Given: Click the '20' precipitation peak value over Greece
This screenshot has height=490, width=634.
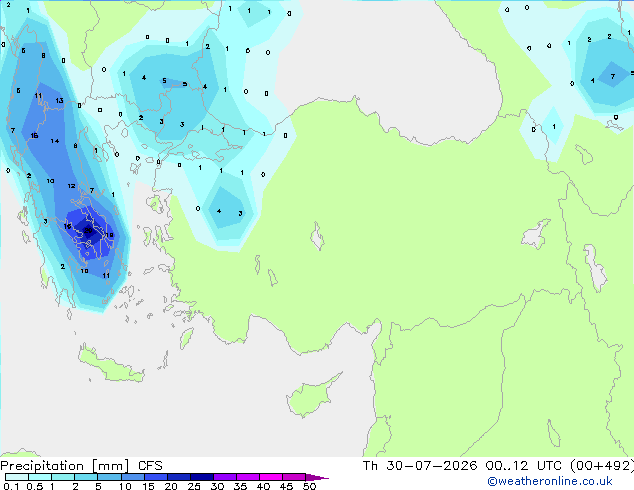Looking at the screenshot, I should click(x=88, y=230).
